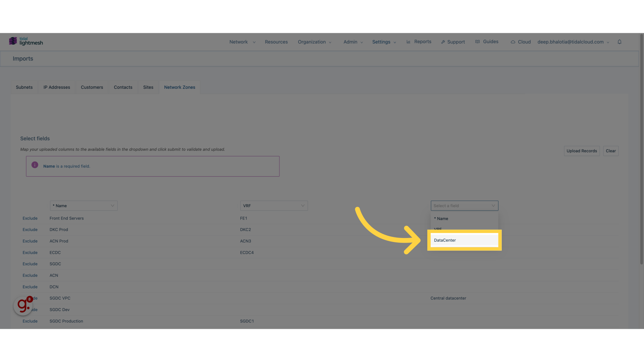The width and height of the screenshot is (644, 362).
Task: Click the VRF field dropdown selector
Action: point(274,205)
